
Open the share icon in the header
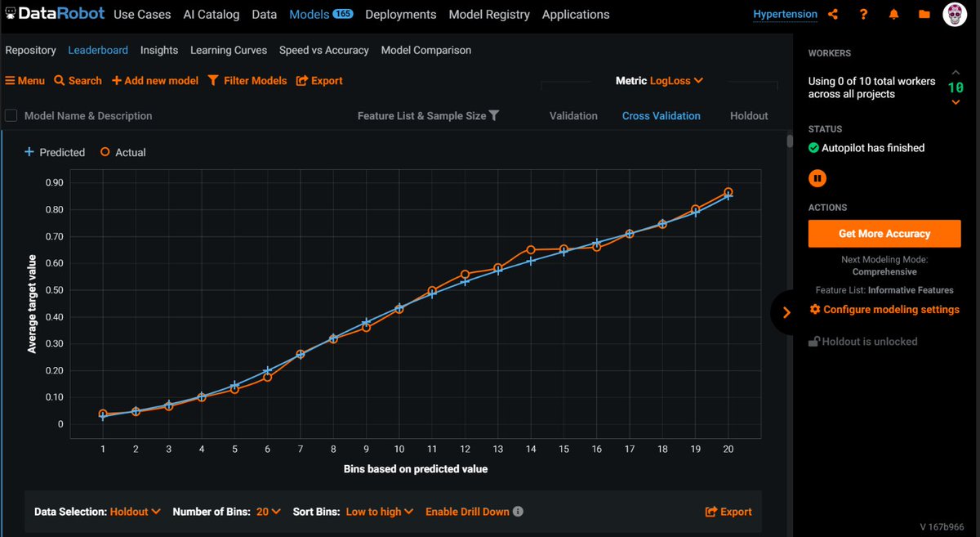click(833, 15)
